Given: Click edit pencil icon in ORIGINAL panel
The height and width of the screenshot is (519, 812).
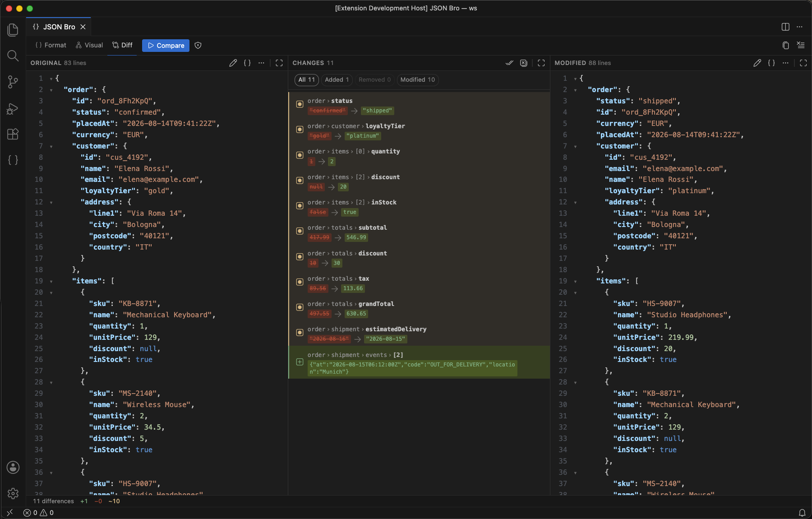Looking at the screenshot, I should coord(233,63).
